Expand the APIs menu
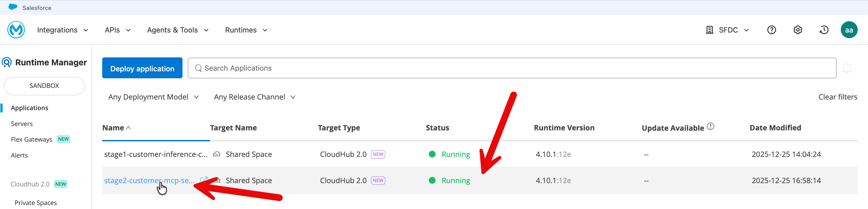 (x=117, y=30)
